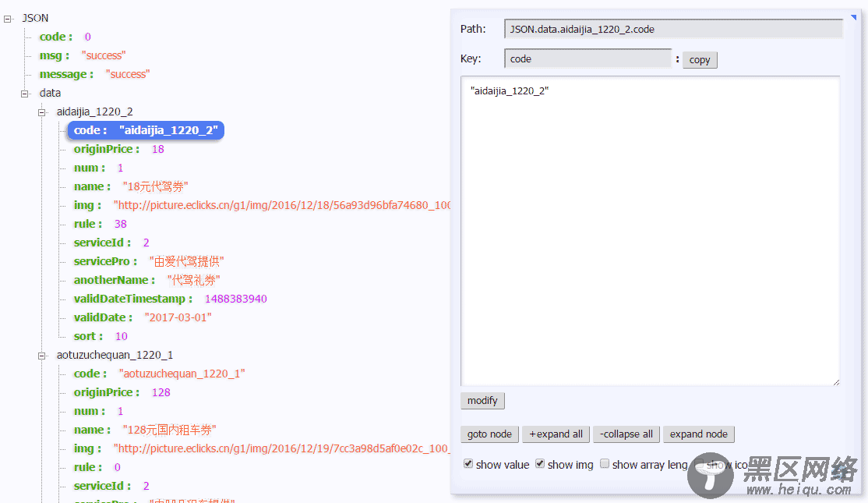
Task: Click the root JSON label
Action: [35, 18]
